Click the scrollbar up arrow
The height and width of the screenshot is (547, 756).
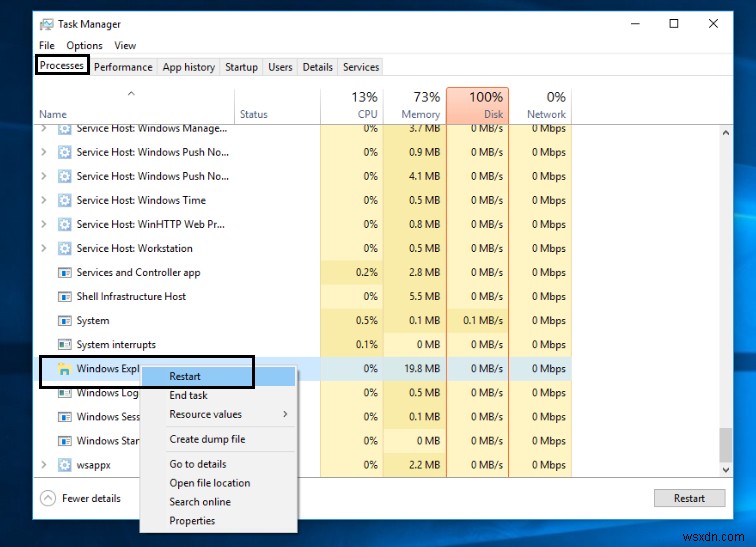pyautogui.click(x=726, y=133)
